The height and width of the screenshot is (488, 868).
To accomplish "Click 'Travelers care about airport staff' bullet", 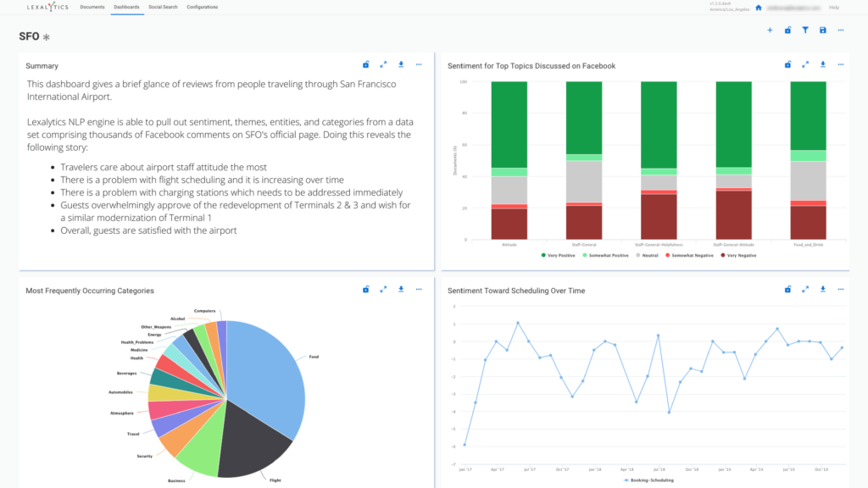I will [164, 167].
